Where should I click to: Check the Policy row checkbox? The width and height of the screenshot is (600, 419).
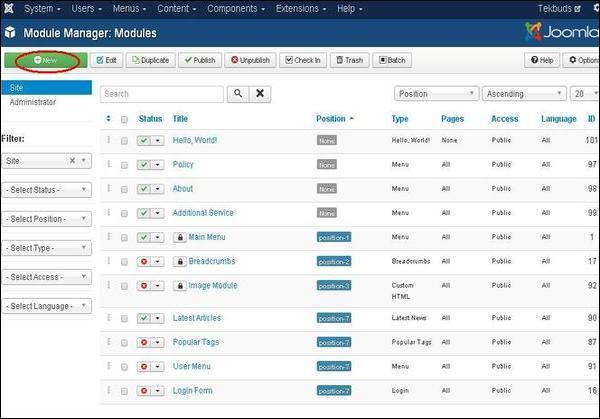point(124,165)
